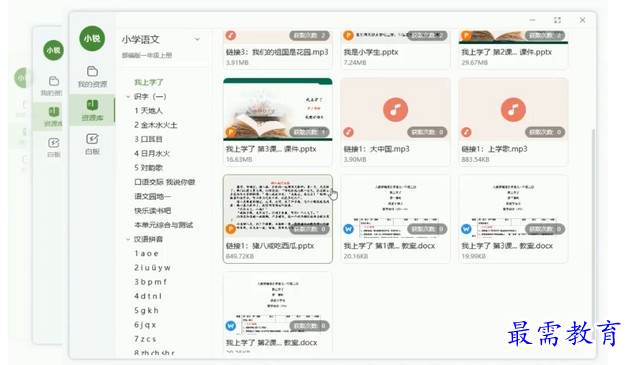Open 本单元综合与测试 chapter

pos(164,225)
